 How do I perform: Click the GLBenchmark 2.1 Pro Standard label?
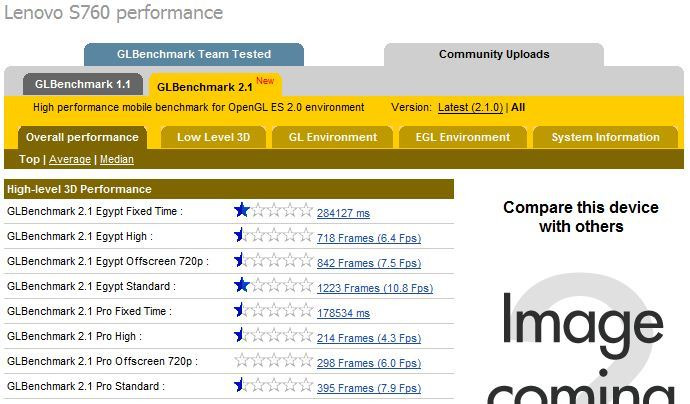point(86,387)
